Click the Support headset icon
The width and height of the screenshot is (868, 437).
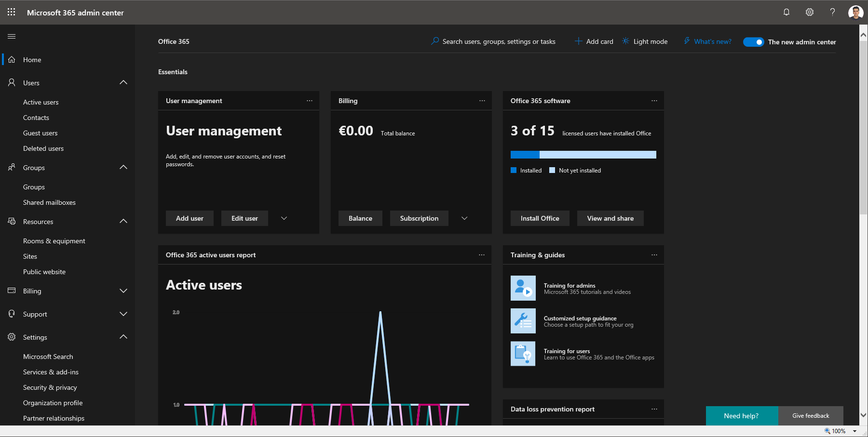point(12,314)
